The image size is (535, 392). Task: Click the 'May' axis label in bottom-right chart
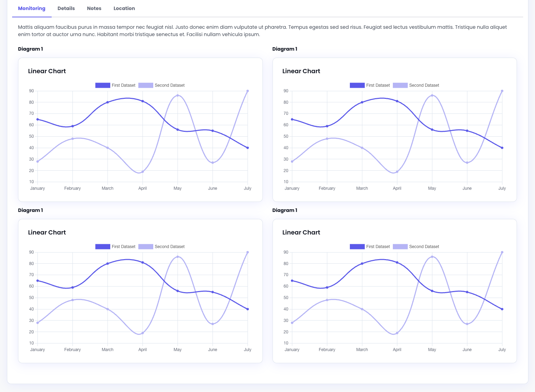[x=432, y=350]
